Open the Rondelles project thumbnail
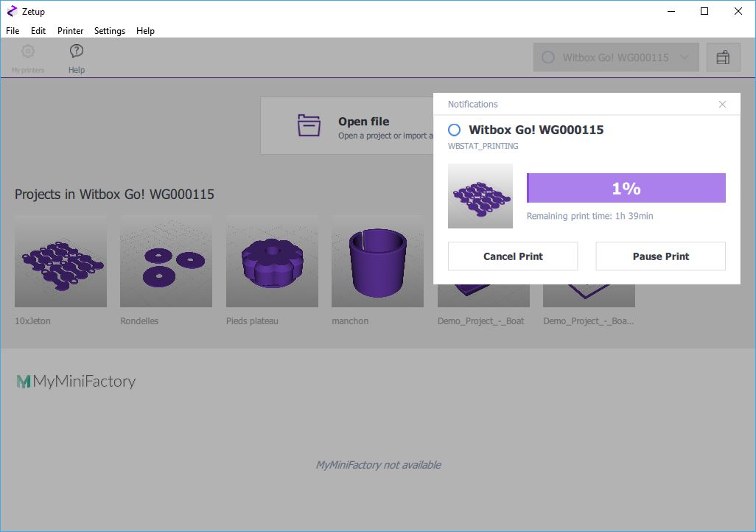Image resolution: width=756 pixels, height=532 pixels. (166, 262)
